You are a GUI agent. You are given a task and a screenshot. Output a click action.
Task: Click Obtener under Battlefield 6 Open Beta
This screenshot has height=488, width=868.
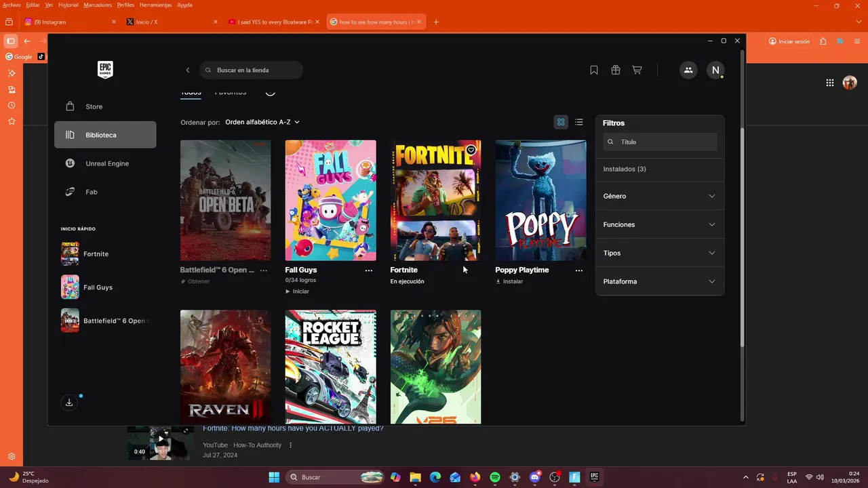[x=195, y=281]
